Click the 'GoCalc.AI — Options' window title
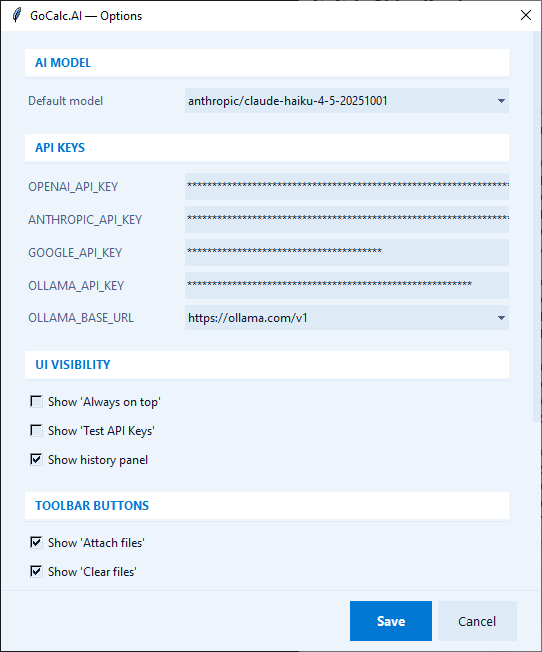The height and width of the screenshot is (652, 542). [x=86, y=16]
